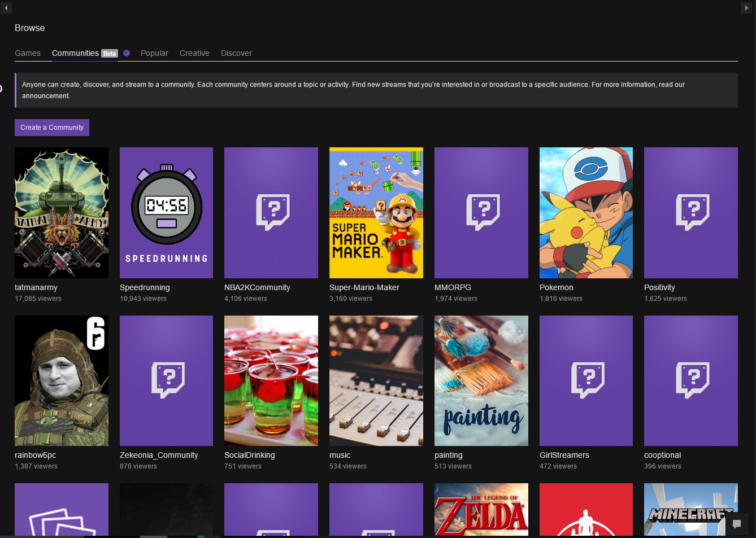Click the "1,625 viewers" count
Viewport: 756px width, 538px height.
point(666,299)
